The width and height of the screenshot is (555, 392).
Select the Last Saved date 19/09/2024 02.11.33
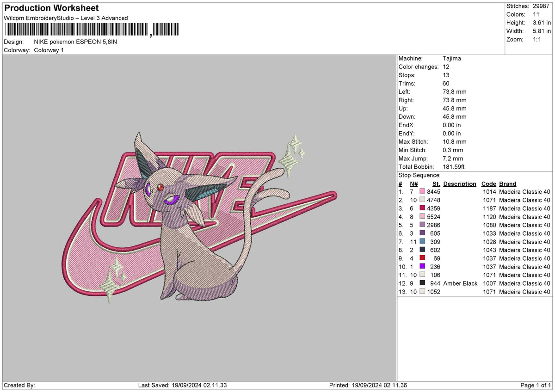[x=200, y=385]
